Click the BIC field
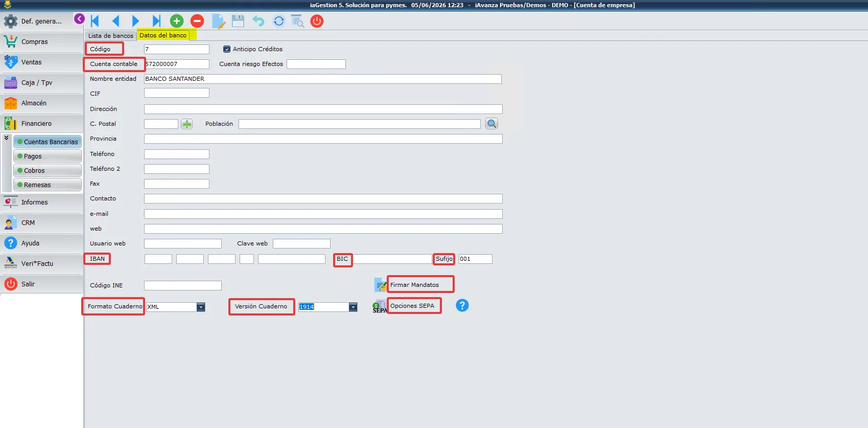 click(x=392, y=259)
